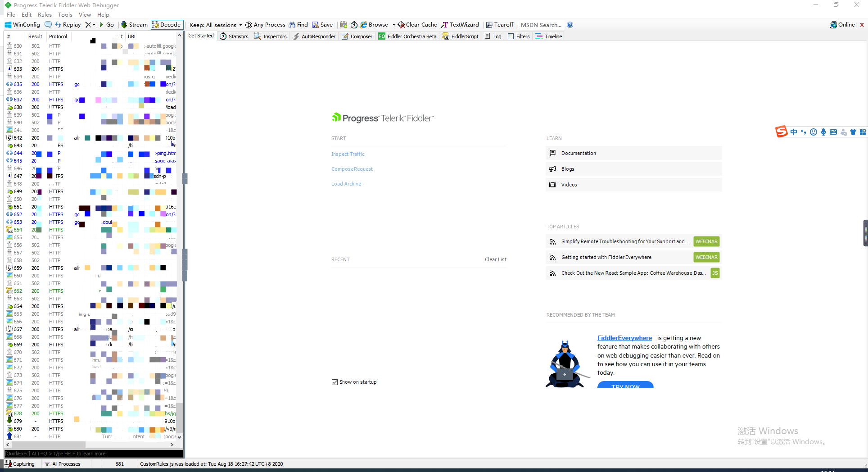Image resolution: width=868 pixels, height=472 pixels.
Task: Click the ComposeRequest link
Action: pos(352,169)
